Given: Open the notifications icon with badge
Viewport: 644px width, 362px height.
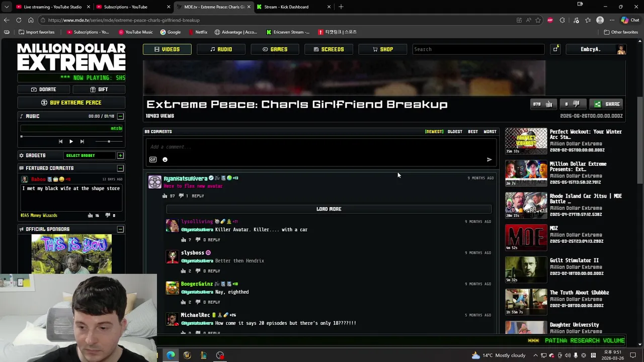Looking at the screenshot, I should pos(555,49).
